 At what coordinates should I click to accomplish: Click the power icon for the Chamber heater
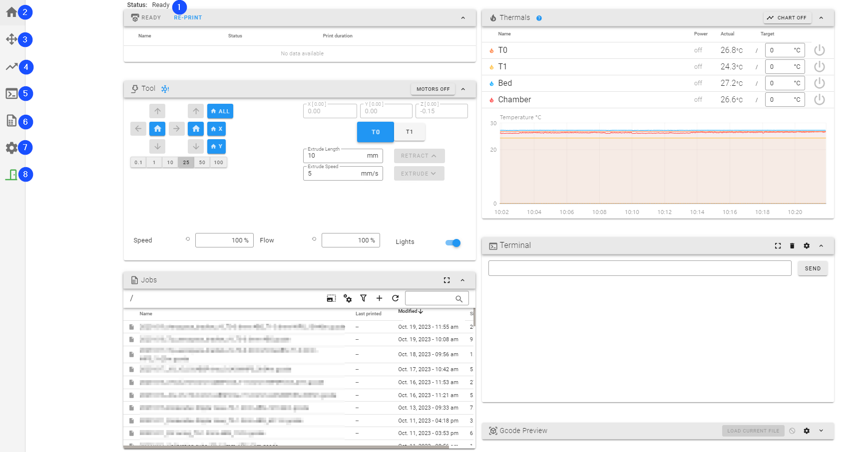(x=819, y=99)
